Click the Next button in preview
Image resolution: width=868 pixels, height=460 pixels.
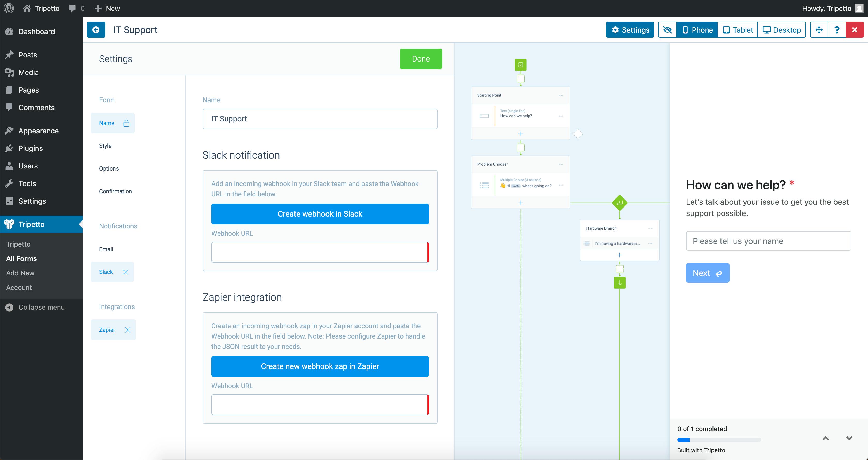(x=708, y=273)
